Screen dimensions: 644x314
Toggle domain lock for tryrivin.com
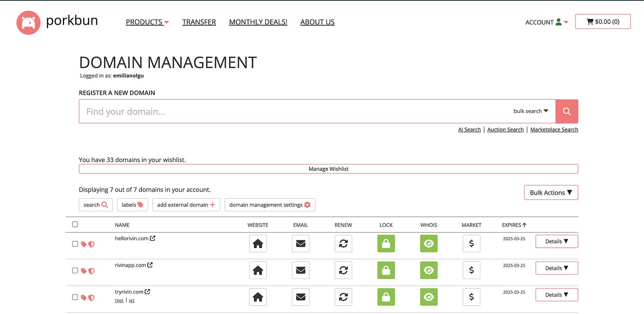386,297
